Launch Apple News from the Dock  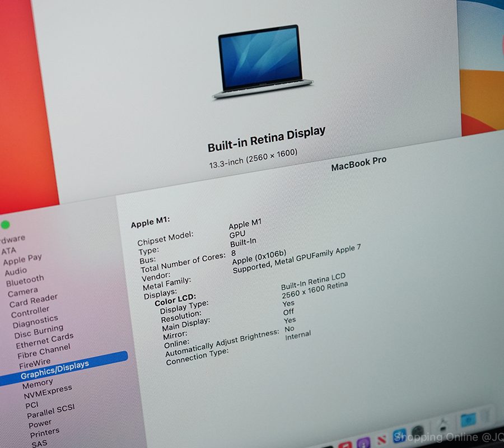(x=382, y=440)
